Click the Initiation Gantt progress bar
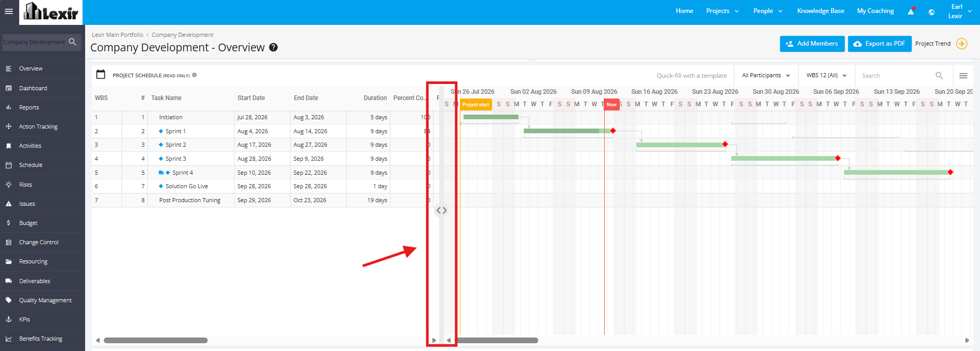Screen dimensions: 980x351 point(491,117)
